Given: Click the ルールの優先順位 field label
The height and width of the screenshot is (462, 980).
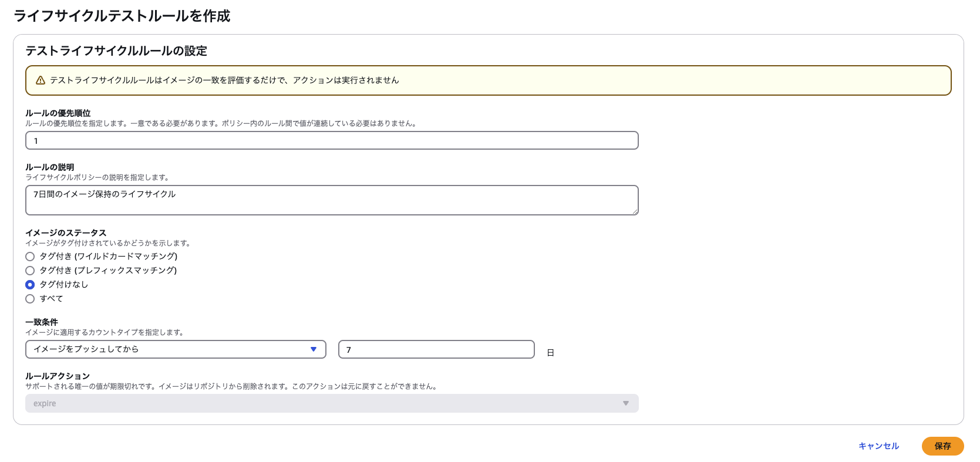Looking at the screenshot, I should coord(58,113).
